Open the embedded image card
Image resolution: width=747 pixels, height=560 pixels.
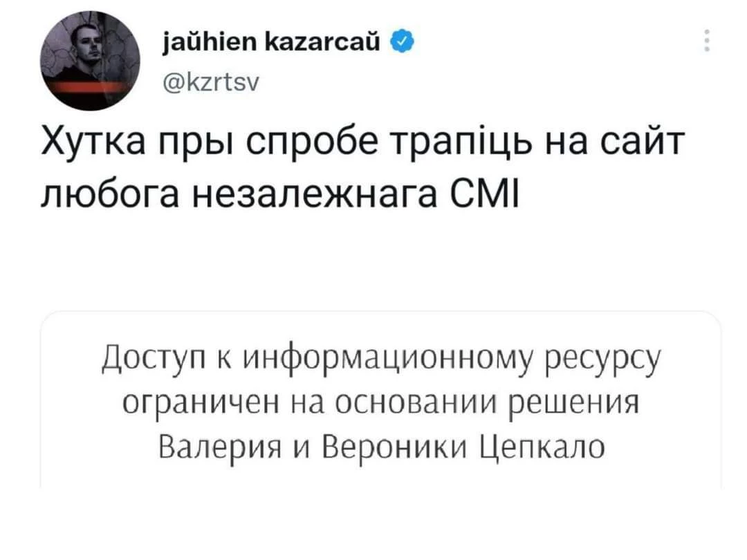point(381,400)
